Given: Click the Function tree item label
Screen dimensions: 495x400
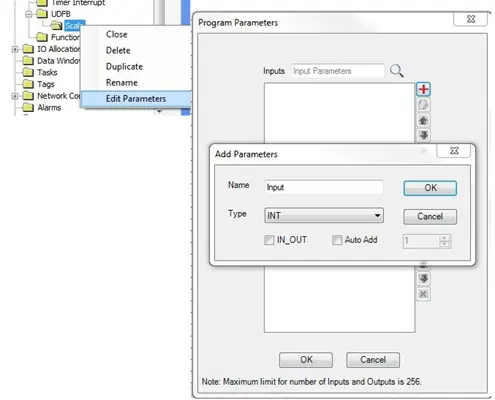Looking at the screenshot, I should click(65, 37).
